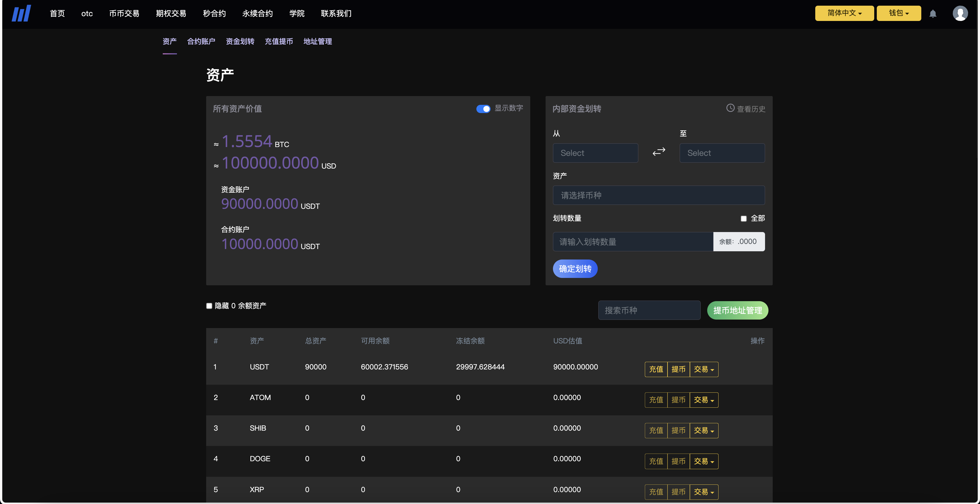The height and width of the screenshot is (504, 980).
Task: Open the 查看历史 link
Action: (751, 109)
